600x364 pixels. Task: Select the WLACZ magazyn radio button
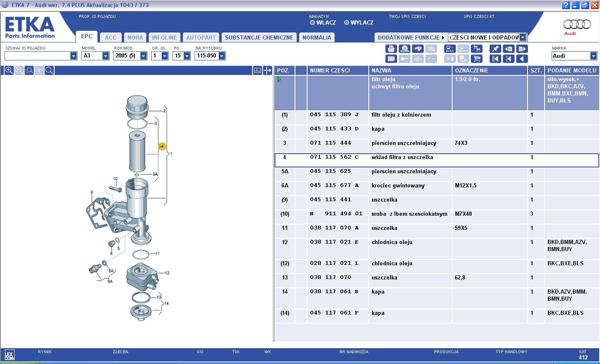[312, 22]
